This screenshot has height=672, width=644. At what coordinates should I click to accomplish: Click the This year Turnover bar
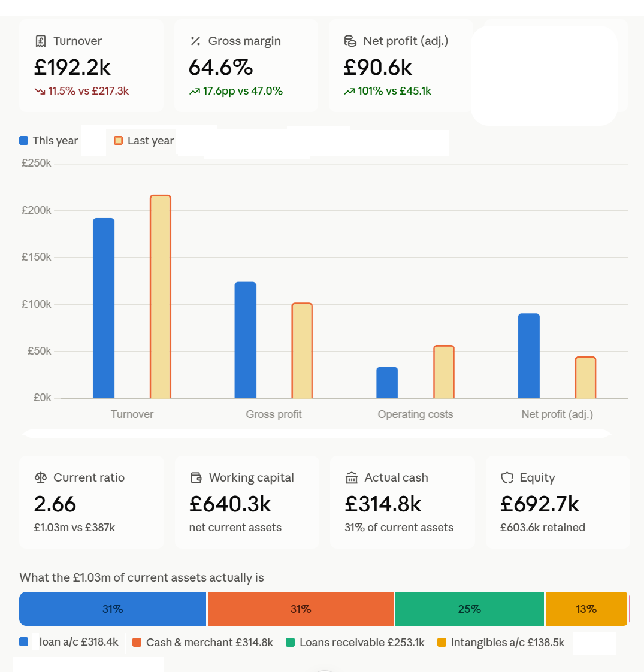click(x=104, y=308)
